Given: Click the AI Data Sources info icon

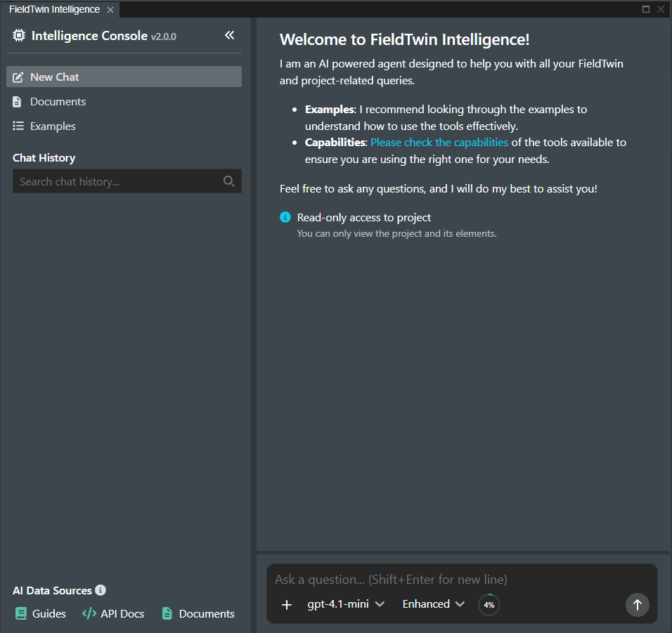Looking at the screenshot, I should (x=101, y=590).
